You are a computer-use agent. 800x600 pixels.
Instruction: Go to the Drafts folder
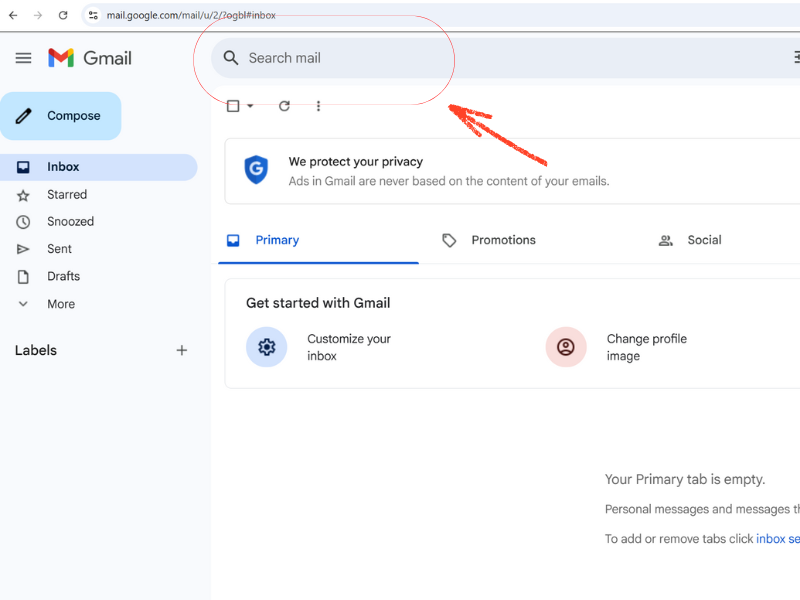63,276
